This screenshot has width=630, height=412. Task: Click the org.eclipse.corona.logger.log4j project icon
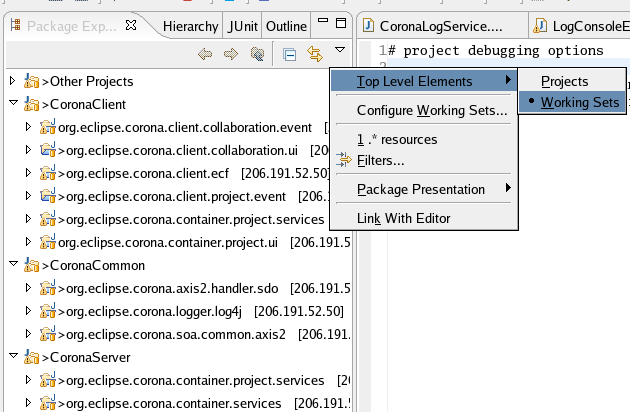click(47, 310)
